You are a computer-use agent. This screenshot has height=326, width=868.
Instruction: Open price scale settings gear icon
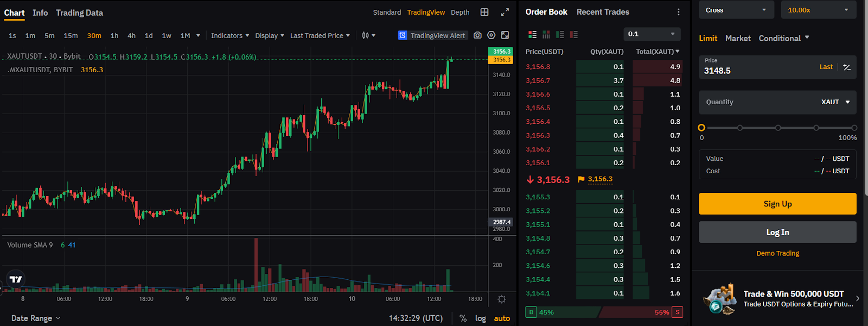502,299
